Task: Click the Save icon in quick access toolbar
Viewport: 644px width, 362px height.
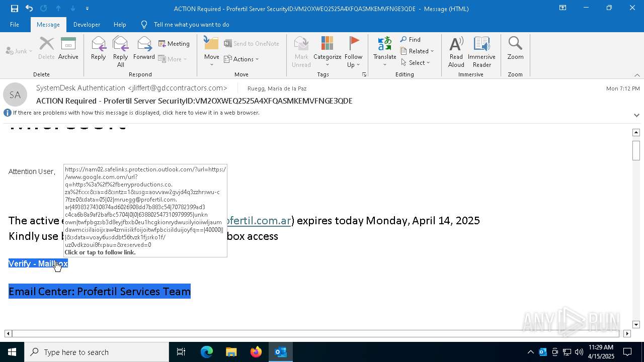Action: [14, 8]
